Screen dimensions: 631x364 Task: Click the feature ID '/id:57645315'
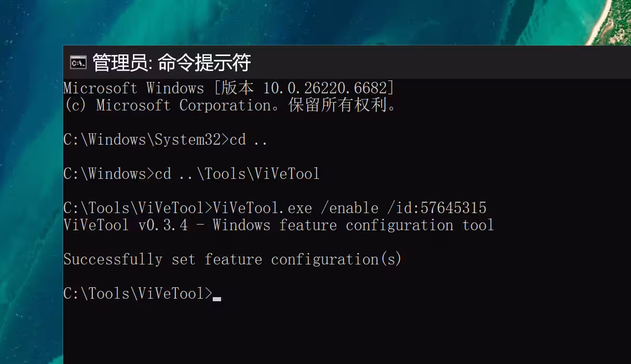pos(437,208)
